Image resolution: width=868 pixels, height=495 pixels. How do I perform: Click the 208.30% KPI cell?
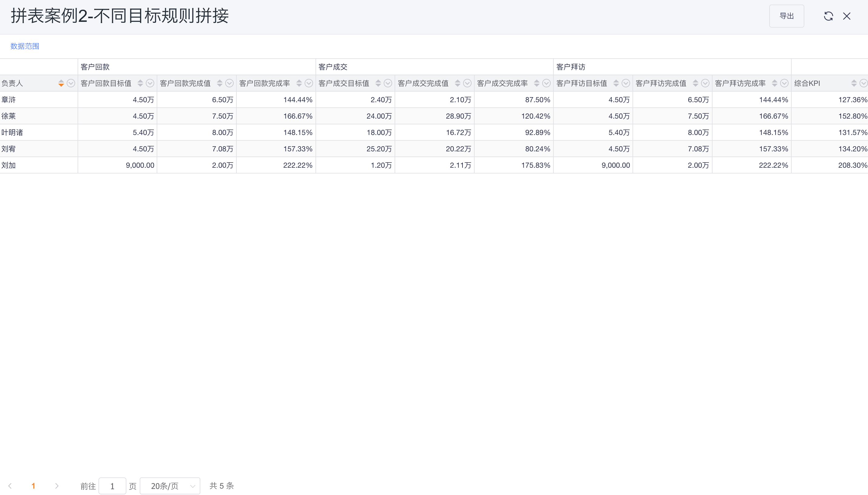click(830, 165)
